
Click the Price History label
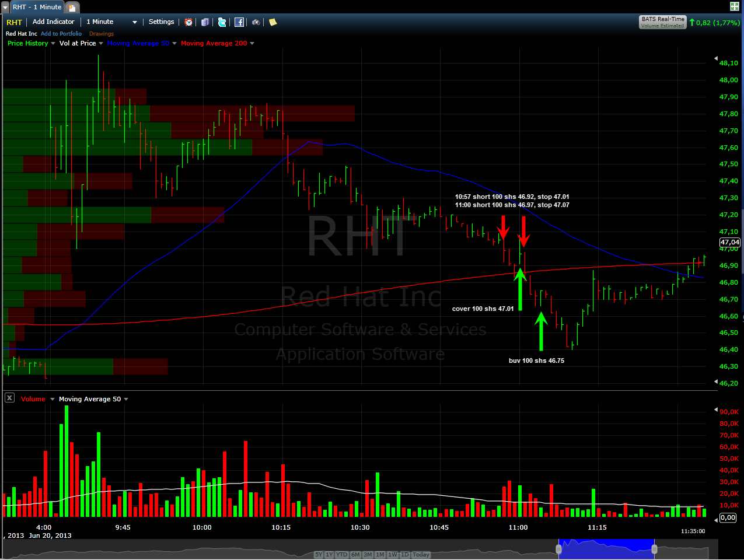[28, 43]
